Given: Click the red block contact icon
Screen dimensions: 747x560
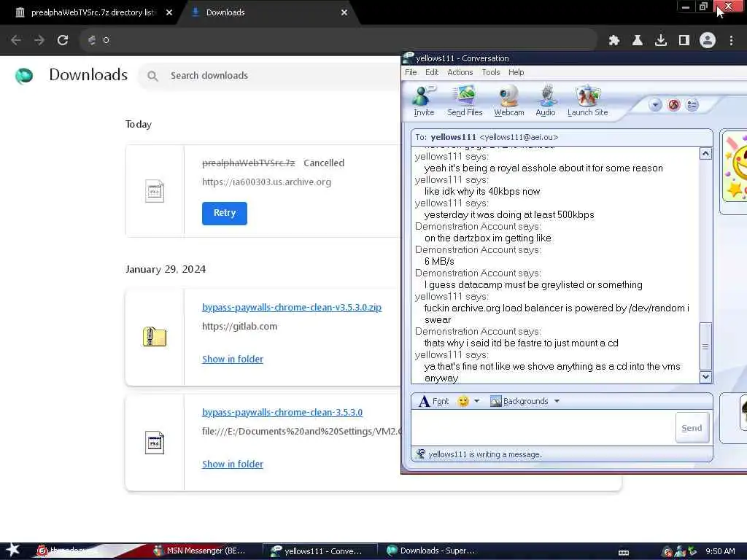Looking at the screenshot, I should (x=673, y=105).
